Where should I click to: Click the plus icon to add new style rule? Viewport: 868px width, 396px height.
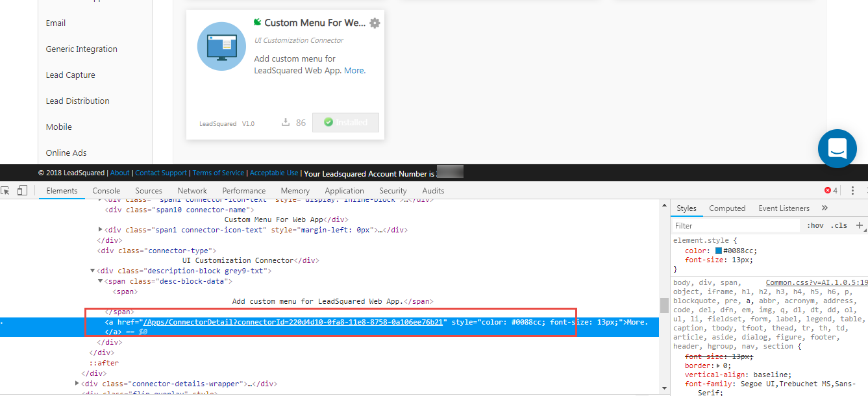pos(860,225)
